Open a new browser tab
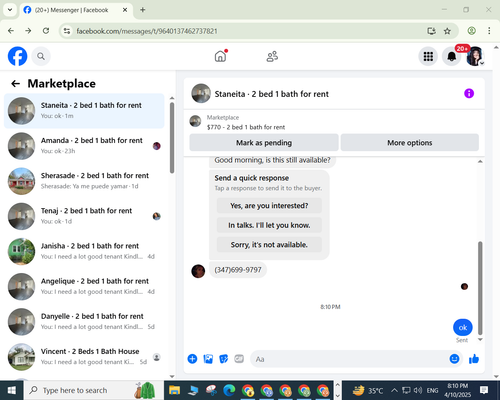Image resolution: width=500 pixels, height=400 pixels. coord(143,10)
